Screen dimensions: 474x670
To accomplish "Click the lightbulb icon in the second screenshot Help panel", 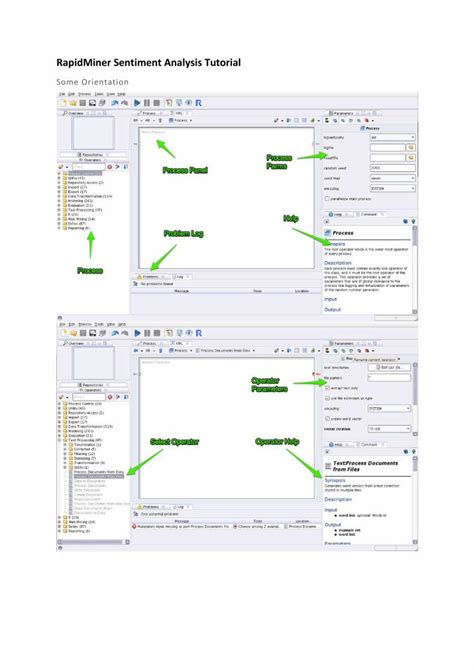I will pyautogui.click(x=413, y=451).
